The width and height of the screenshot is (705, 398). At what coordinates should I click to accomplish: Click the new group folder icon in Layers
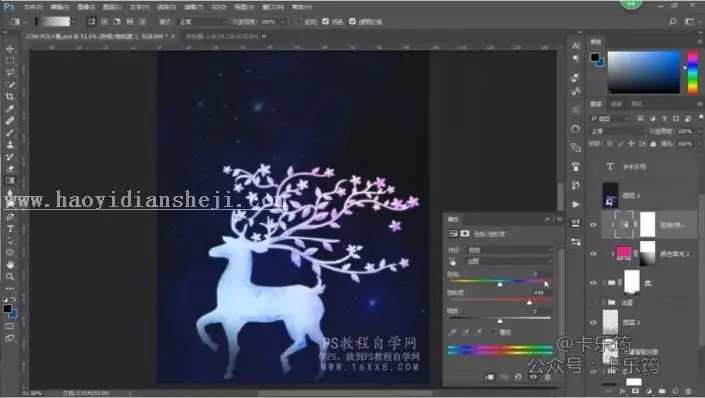(x=662, y=391)
